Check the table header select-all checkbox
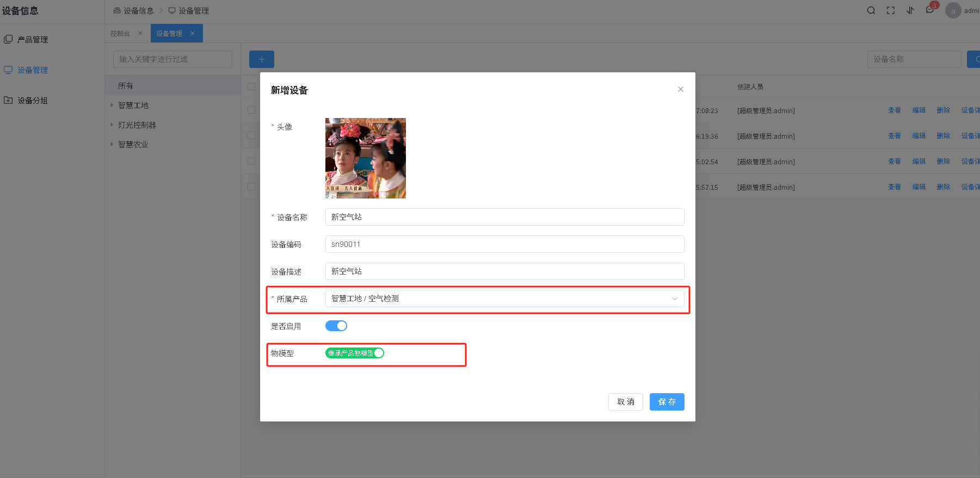980x478 pixels. [x=251, y=86]
